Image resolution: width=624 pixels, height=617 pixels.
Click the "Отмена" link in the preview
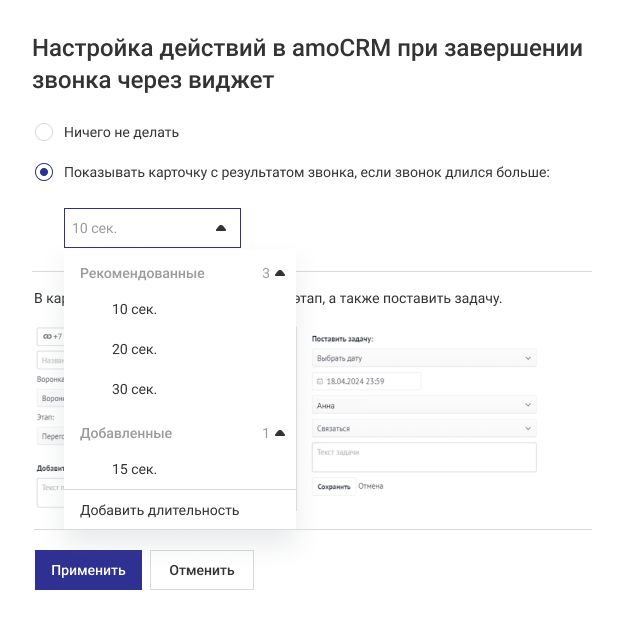click(370, 486)
